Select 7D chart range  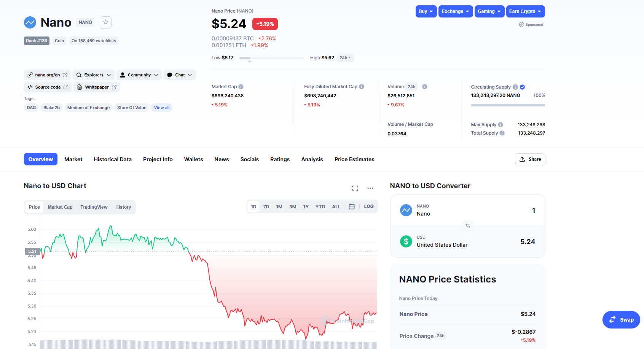(x=266, y=207)
